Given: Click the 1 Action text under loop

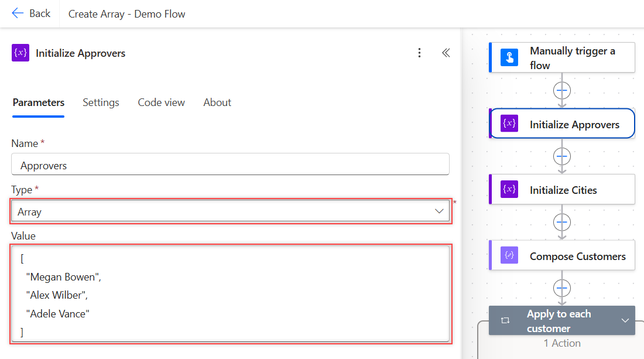Looking at the screenshot, I should 562,343.
